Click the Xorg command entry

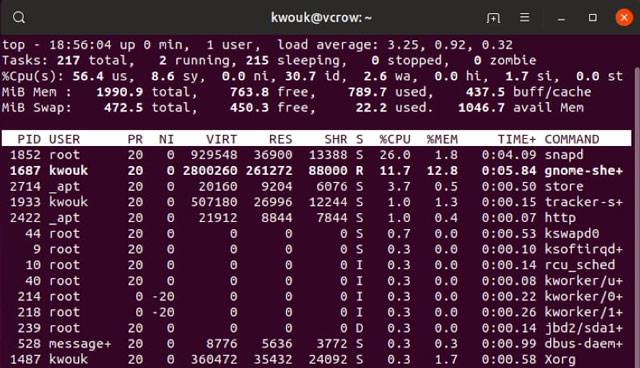[560, 359]
